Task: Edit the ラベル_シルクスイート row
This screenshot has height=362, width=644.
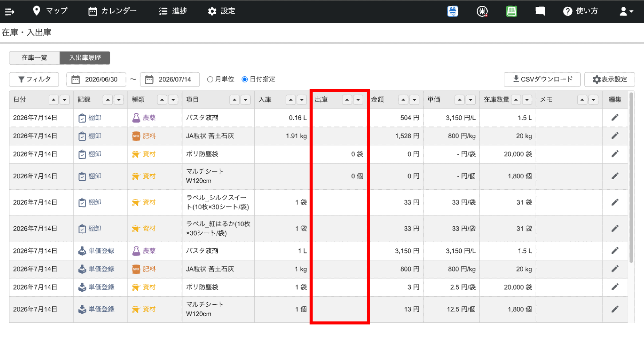Action: [615, 202]
